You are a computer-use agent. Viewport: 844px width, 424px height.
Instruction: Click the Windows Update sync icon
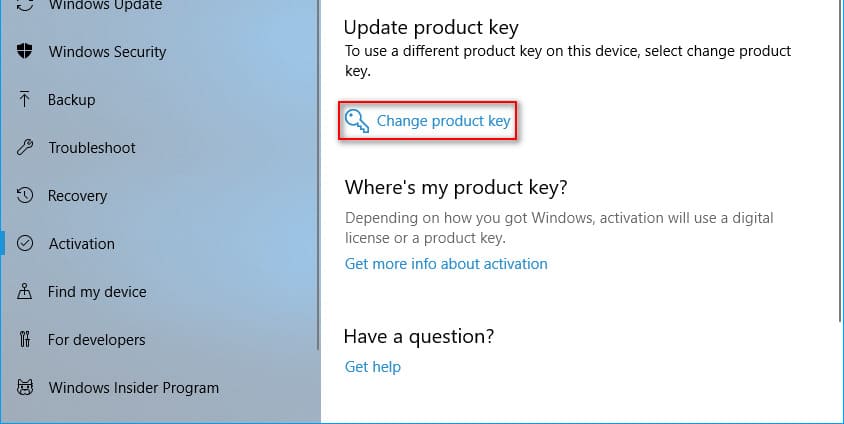pos(26,5)
